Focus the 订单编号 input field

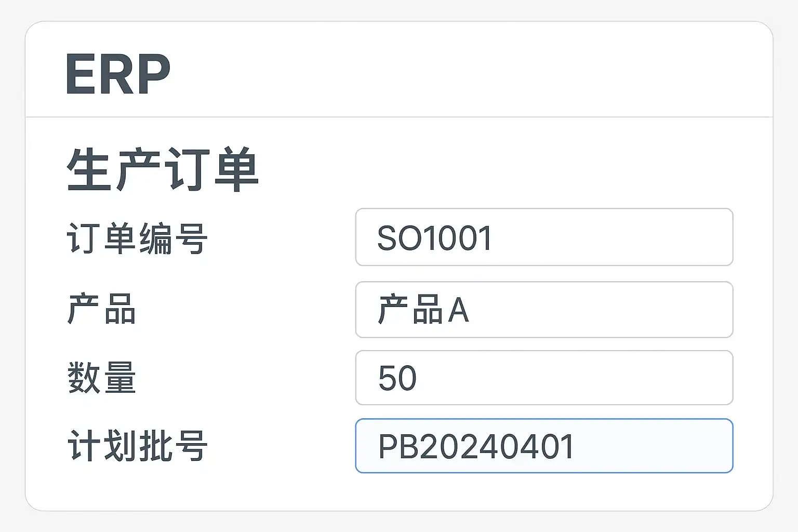pyautogui.click(x=543, y=237)
